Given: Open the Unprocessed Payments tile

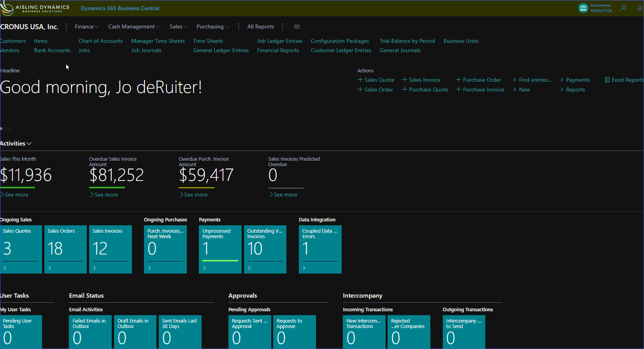Looking at the screenshot, I should [220, 249].
